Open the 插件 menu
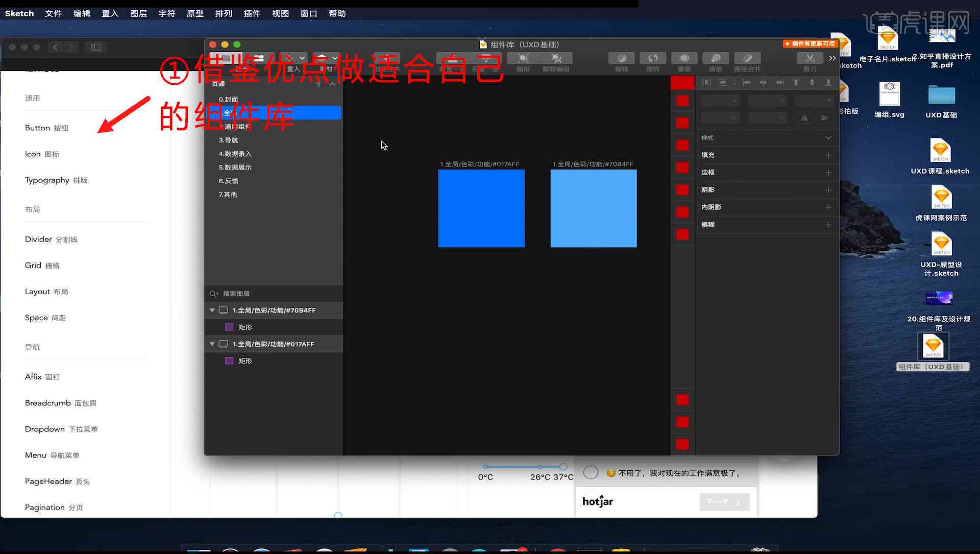Viewport: 980px width, 554px height. (x=252, y=13)
